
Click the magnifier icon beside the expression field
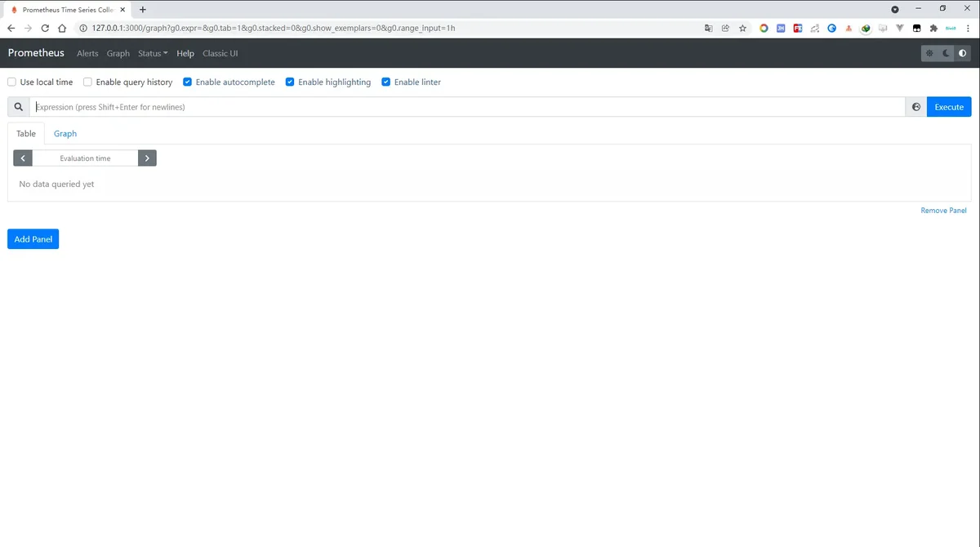(x=19, y=107)
